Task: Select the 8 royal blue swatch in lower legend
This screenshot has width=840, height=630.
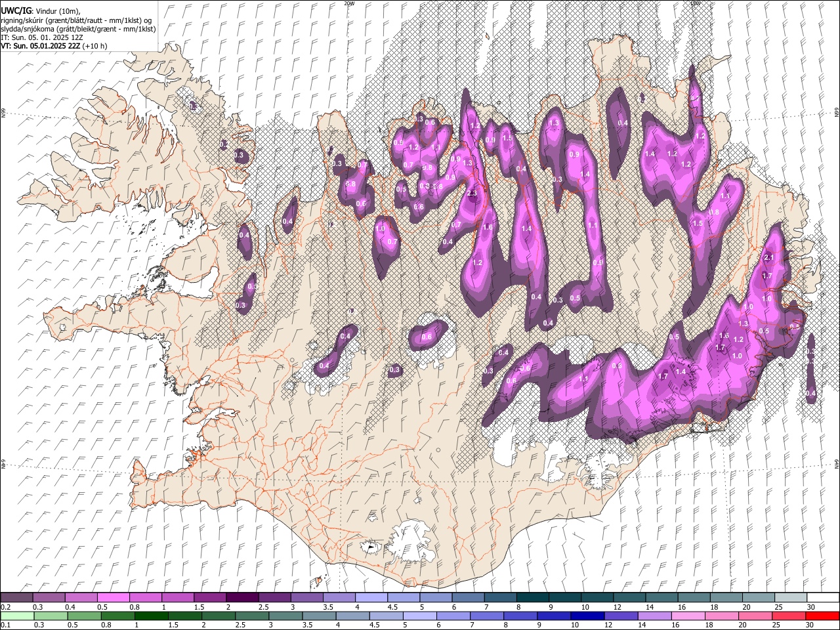Action: [520, 616]
